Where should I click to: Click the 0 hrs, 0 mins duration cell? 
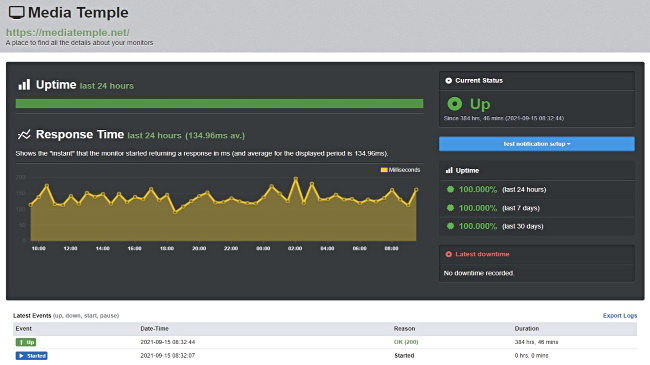(x=531, y=356)
